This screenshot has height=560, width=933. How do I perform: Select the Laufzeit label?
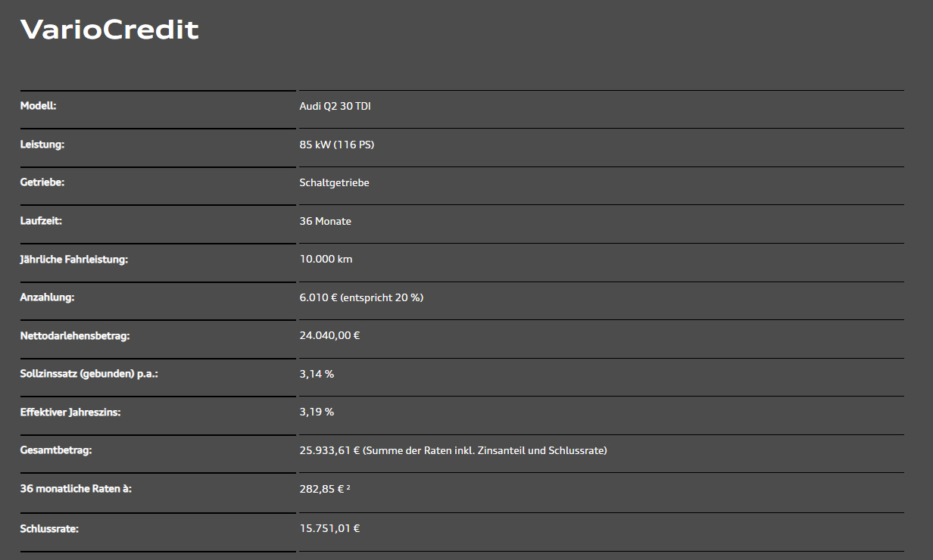pyautogui.click(x=41, y=221)
